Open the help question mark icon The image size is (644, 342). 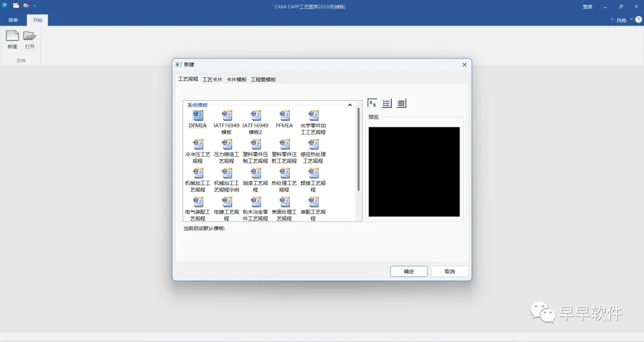639,19
